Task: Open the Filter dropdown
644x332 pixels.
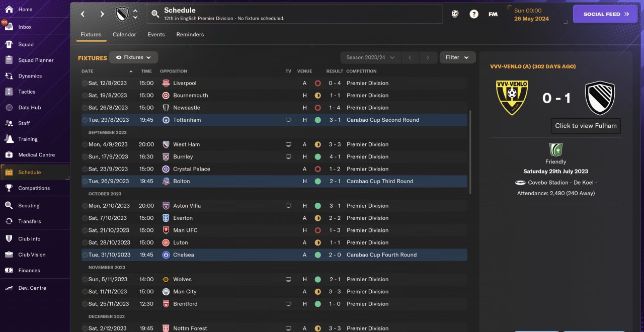Action: click(x=457, y=57)
